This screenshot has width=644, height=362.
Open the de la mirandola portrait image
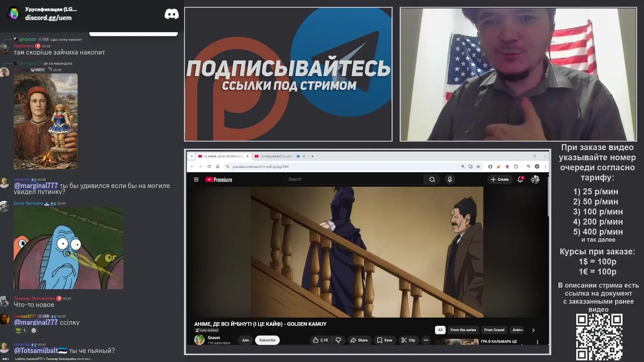[x=45, y=121]
